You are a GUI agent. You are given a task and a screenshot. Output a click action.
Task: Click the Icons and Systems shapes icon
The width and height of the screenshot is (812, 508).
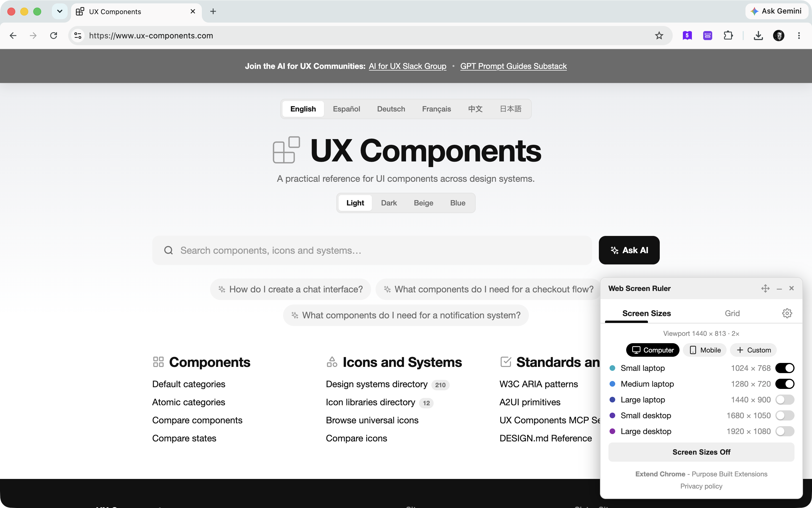click(332, 362)
